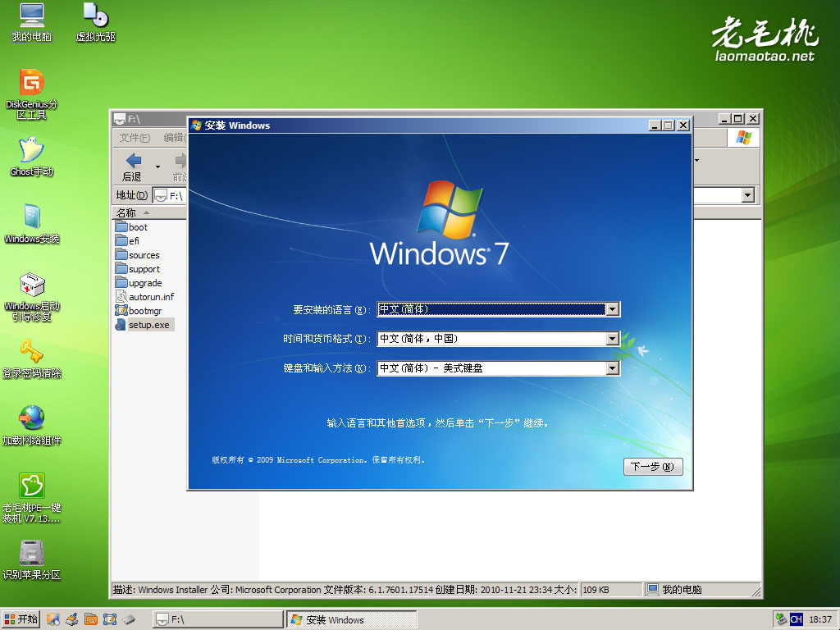
Task: Open the 我的电脑 desktop icon
Action: pyautogui.click(x=32, y=22)
